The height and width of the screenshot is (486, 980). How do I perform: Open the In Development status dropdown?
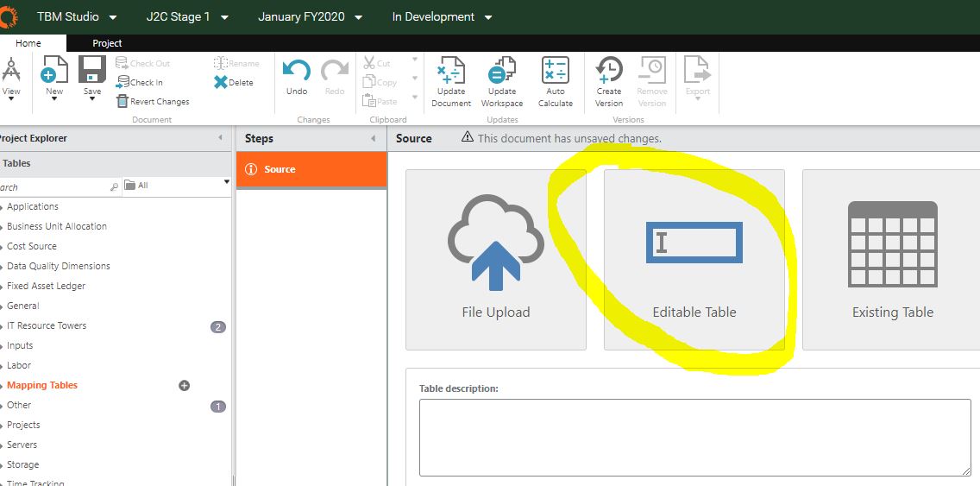[443, 17]
